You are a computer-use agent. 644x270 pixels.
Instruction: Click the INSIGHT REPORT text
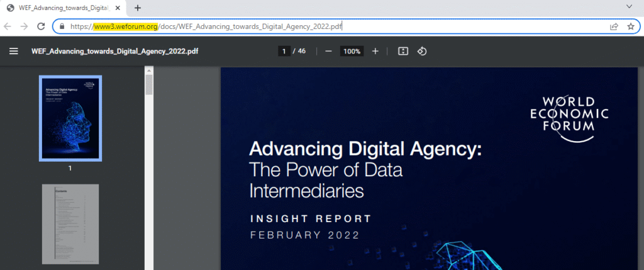coord(311,218)
